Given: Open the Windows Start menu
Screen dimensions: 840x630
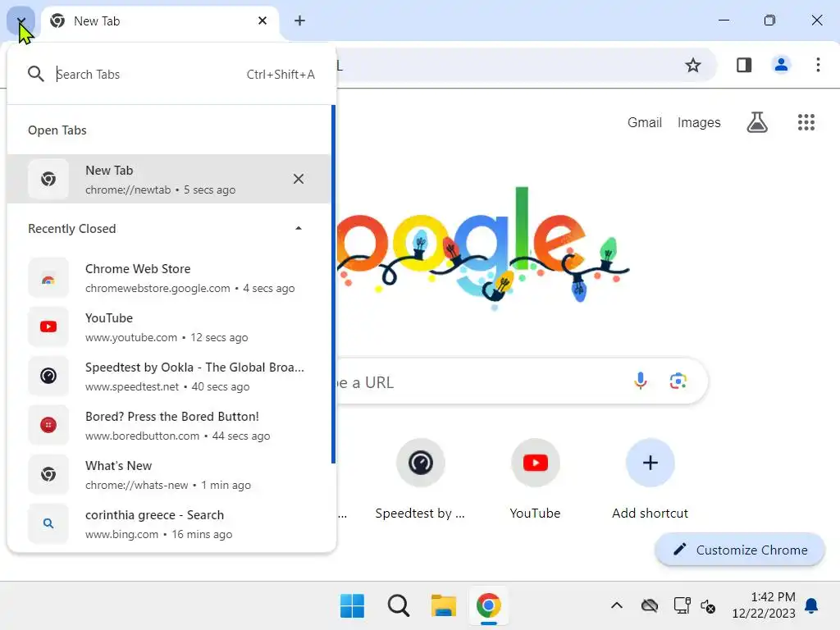Looking at the screenshot, I should pos(352,606).
